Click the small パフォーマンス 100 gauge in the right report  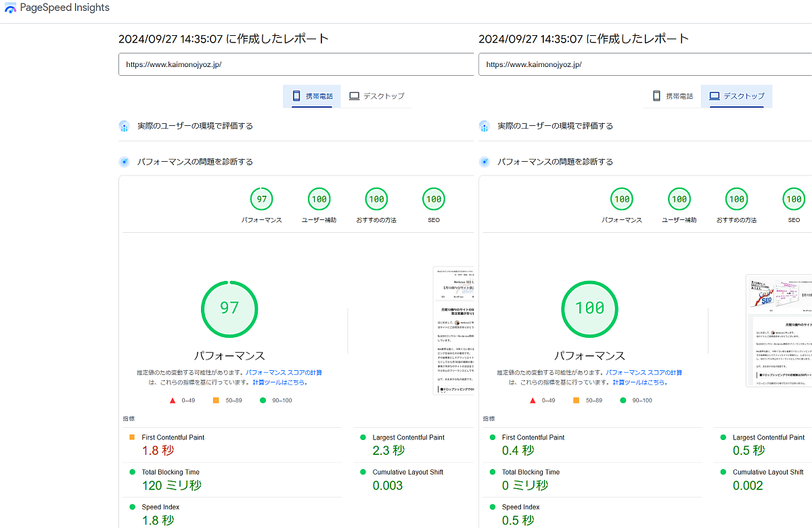[621, 199]
